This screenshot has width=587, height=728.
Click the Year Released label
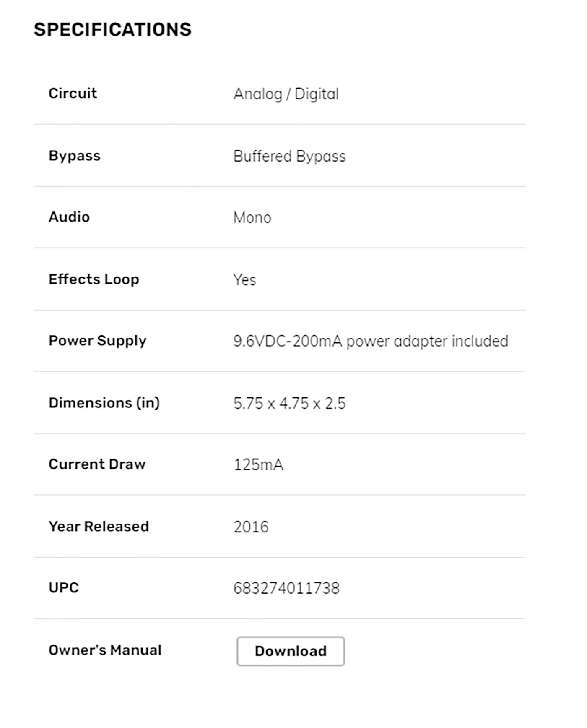[99, 526]
